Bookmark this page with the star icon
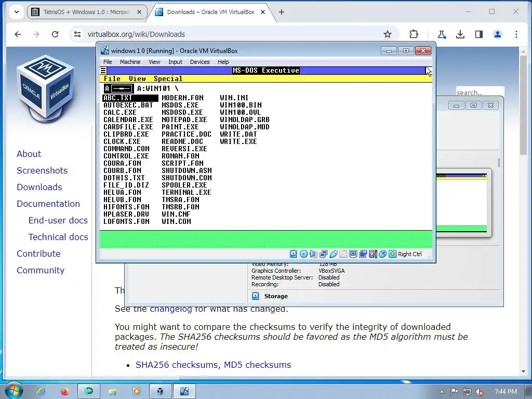This screenshot has height=399, width=532. click(388, 34)
